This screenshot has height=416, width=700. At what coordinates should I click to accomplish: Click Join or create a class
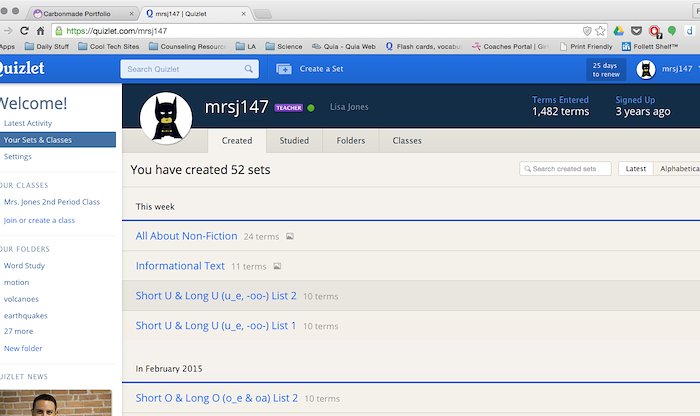[x=39, y=220]
